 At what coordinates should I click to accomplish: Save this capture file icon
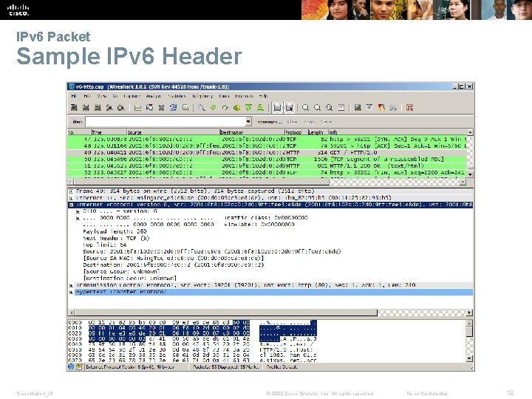click(149, 108)
